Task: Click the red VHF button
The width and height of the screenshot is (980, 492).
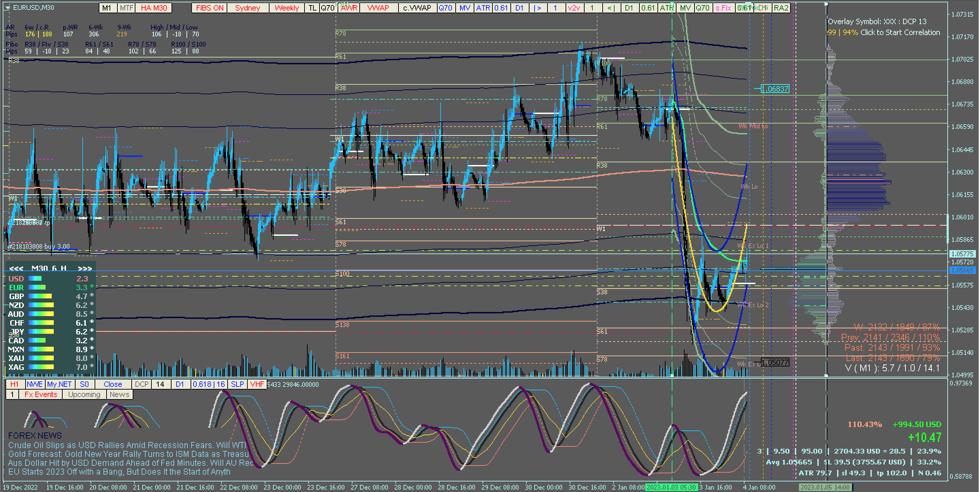Action: click(x=257, y=384)
